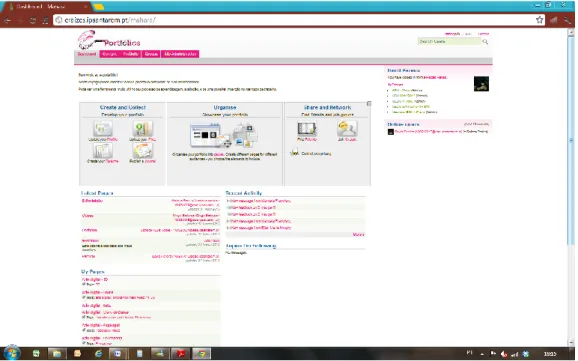
Task: Click the Organise portfolio pages illustration
Action: (224, 135)
